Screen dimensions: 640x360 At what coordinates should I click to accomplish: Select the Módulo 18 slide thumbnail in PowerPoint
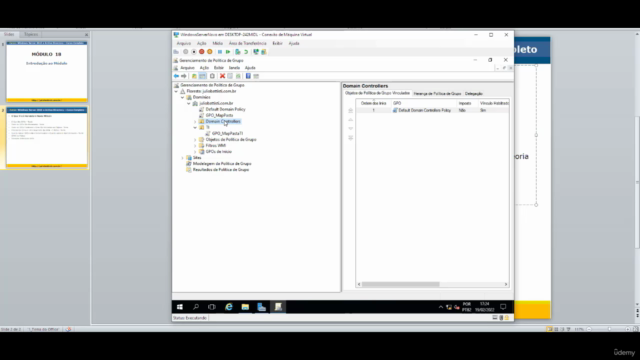(47, 71)
